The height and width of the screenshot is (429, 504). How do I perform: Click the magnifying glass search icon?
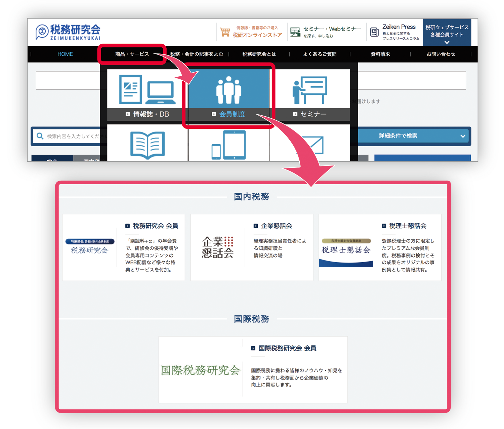(40, 136)
